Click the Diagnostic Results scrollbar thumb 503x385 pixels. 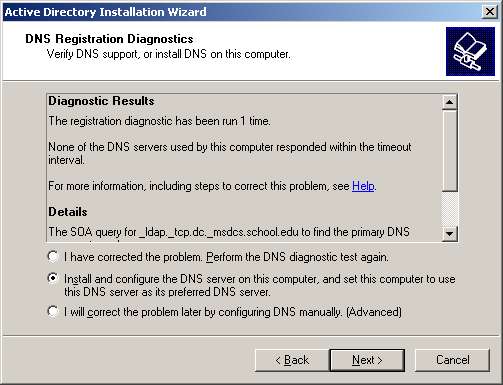449,151
